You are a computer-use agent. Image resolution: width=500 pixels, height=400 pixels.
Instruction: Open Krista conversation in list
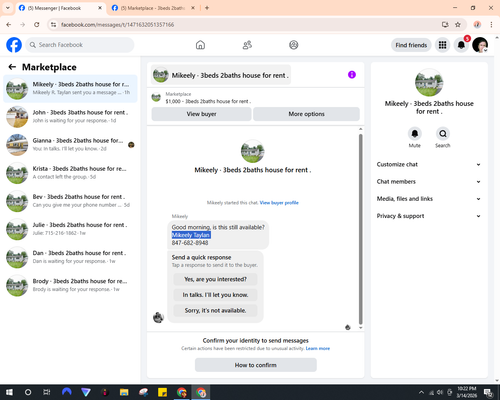click(x=70, y=173)
